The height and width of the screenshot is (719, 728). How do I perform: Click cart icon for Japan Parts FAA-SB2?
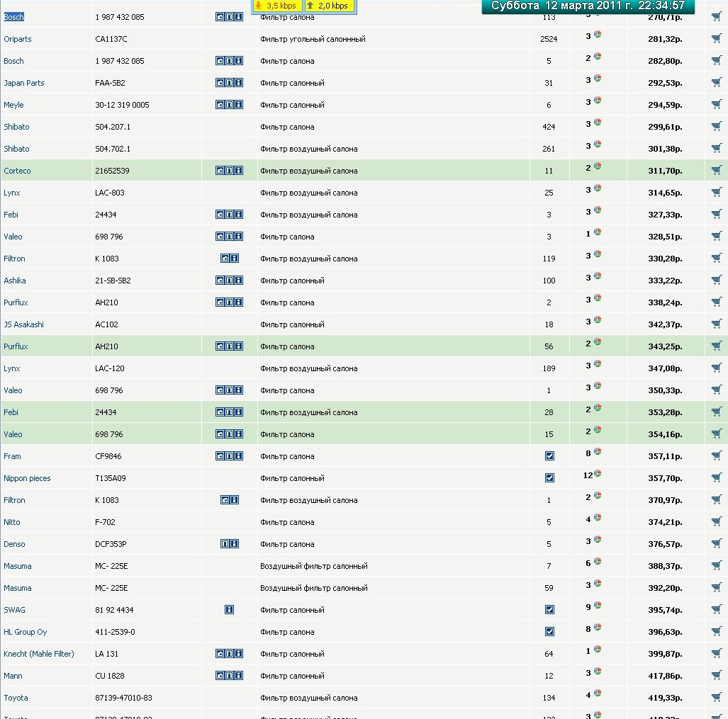click(717, 83)
